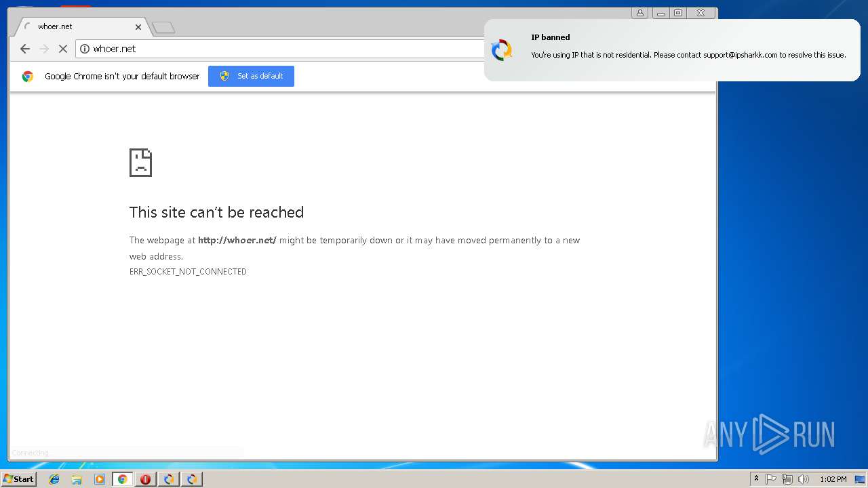Stop loading the whoer.net page
The image size is (868, 488).
click(x=62, y=49)
